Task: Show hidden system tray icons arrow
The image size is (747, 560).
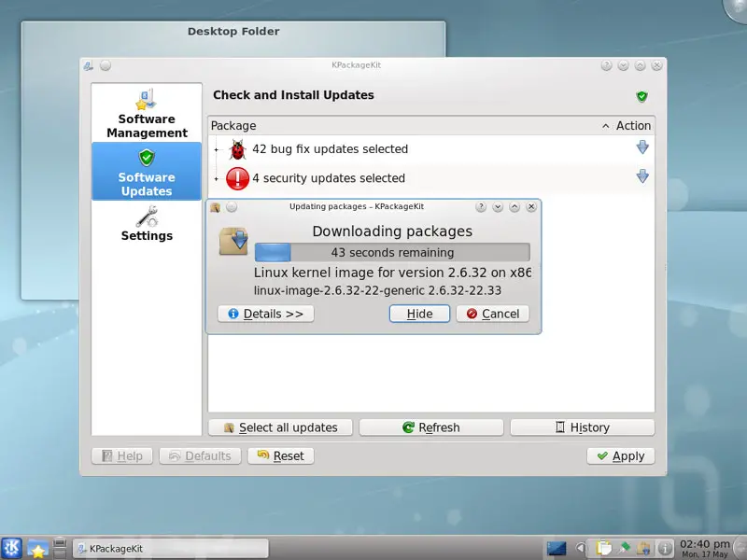Action: tap(581, 549)
